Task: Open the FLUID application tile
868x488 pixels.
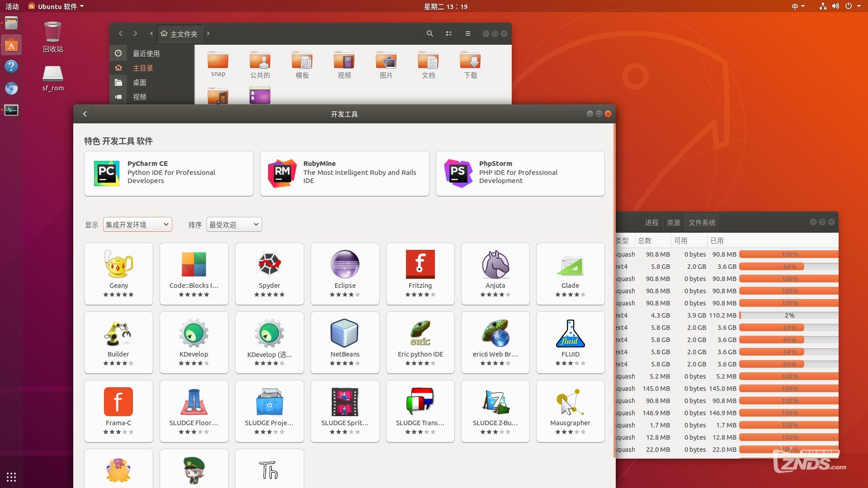Action: [570, 342]
